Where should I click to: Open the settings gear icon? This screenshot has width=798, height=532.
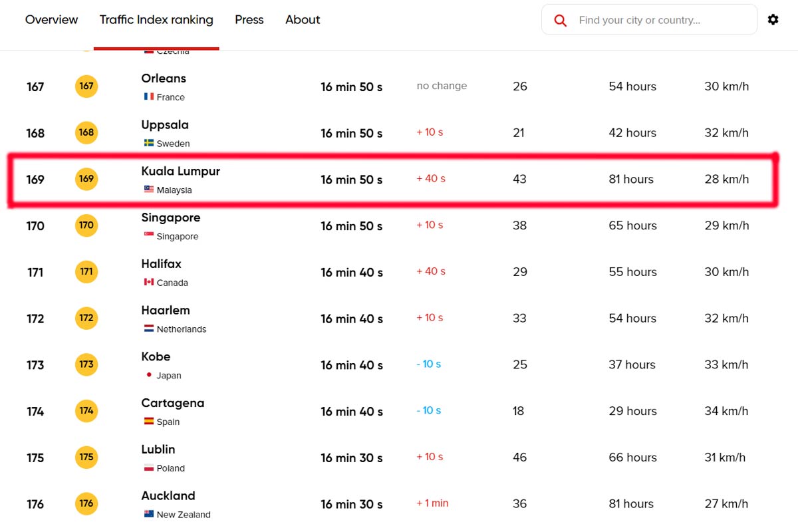click(773, 20)
